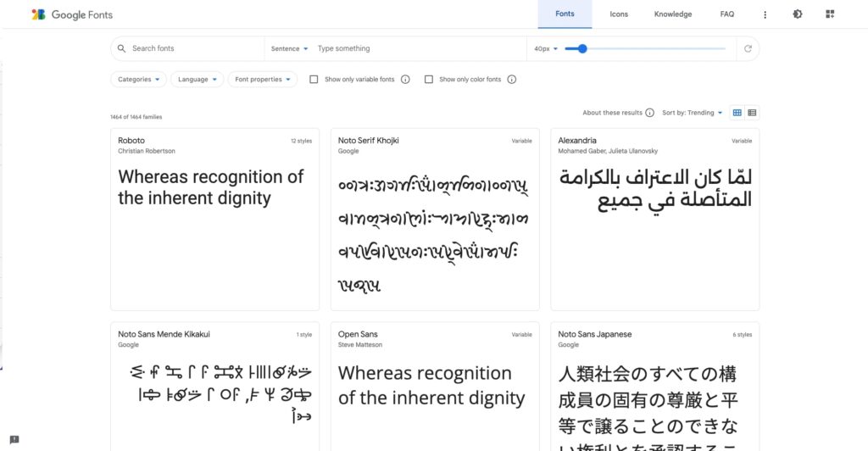Switch to grid view layout
The image size is (868, 451).
pos(737,113)
